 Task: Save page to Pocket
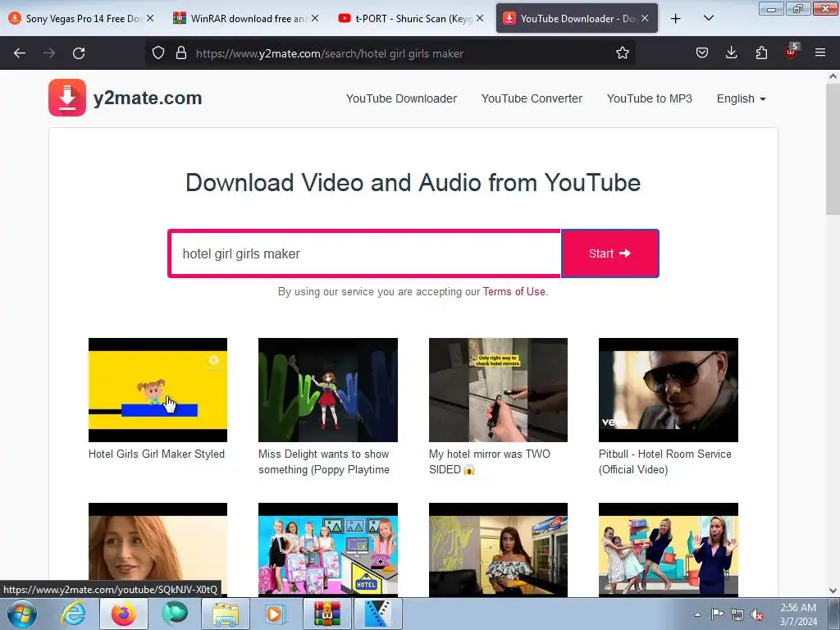coord(702,53)
